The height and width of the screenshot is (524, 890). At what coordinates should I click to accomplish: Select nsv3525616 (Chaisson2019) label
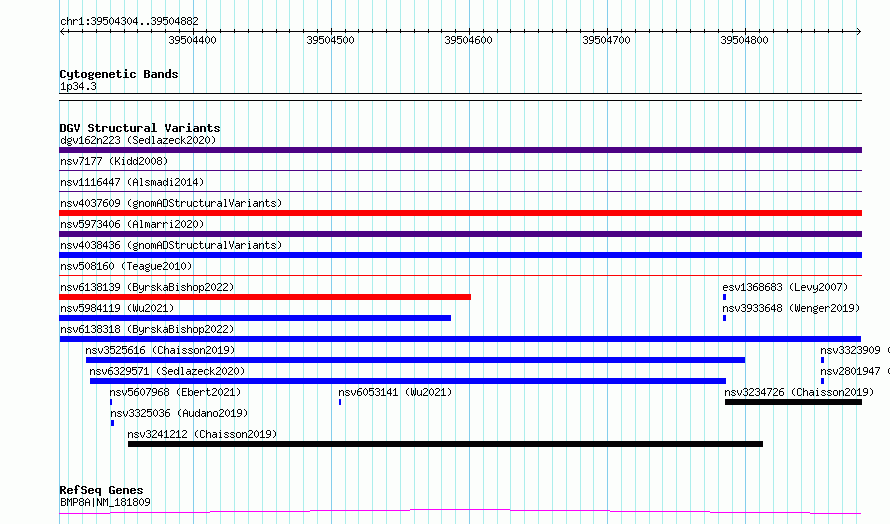coord(160,350)
